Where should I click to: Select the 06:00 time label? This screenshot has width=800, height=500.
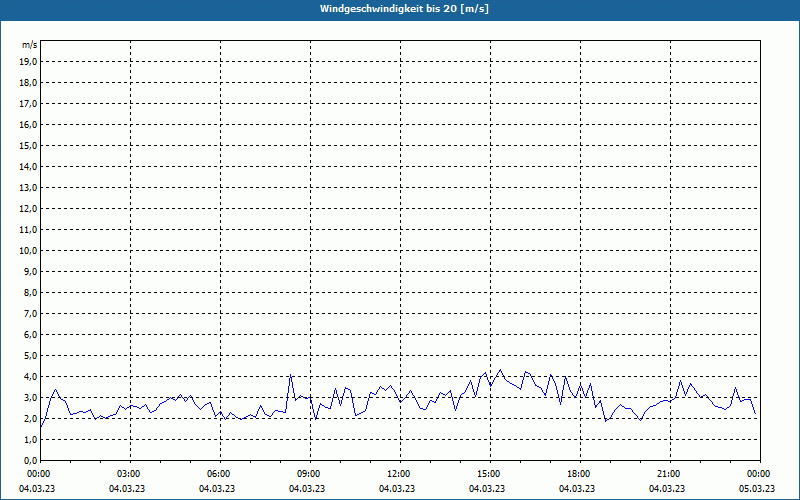click(x=219, y=474)
